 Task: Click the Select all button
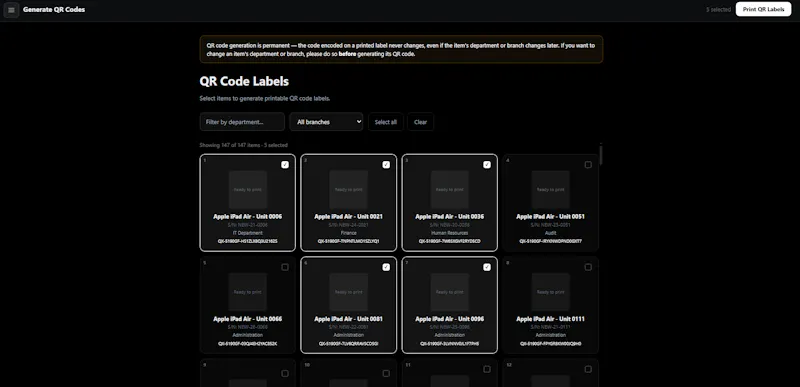386,122
